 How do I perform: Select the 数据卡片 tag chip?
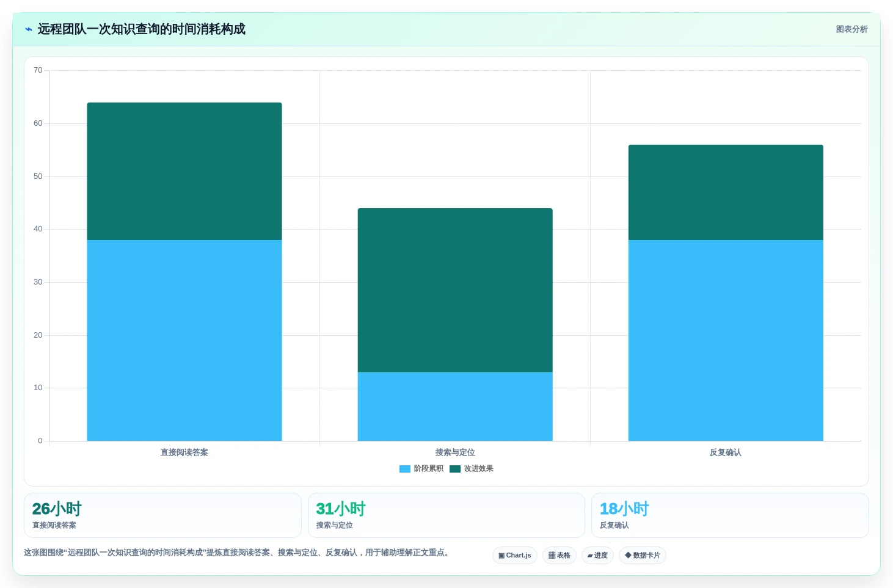coord(643,555)
